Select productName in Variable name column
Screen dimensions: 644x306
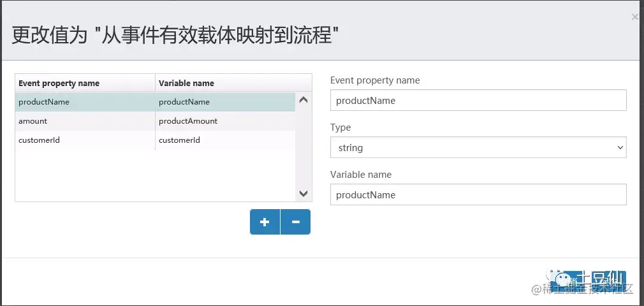pos(225,102)
